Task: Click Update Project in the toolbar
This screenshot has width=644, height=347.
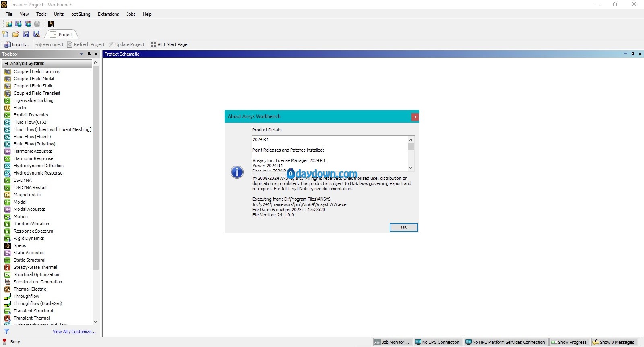Action: point(126,44)
